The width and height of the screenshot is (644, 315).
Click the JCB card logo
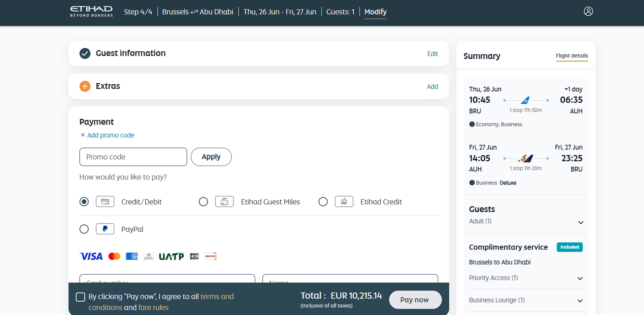click(x=194, y=256)
